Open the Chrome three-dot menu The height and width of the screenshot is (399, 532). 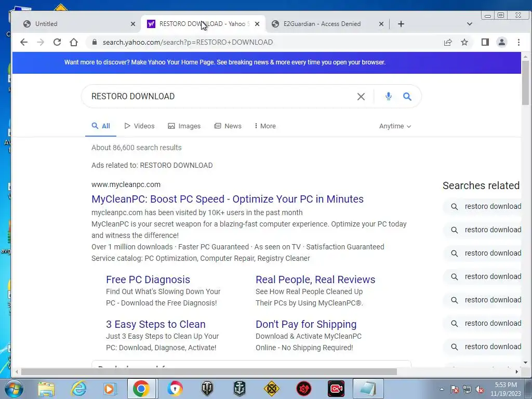coord(518,42)
